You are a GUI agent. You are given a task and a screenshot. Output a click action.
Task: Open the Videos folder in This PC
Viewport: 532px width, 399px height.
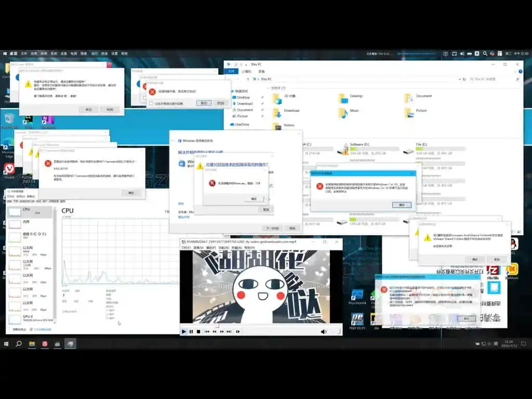coord(284,126)
